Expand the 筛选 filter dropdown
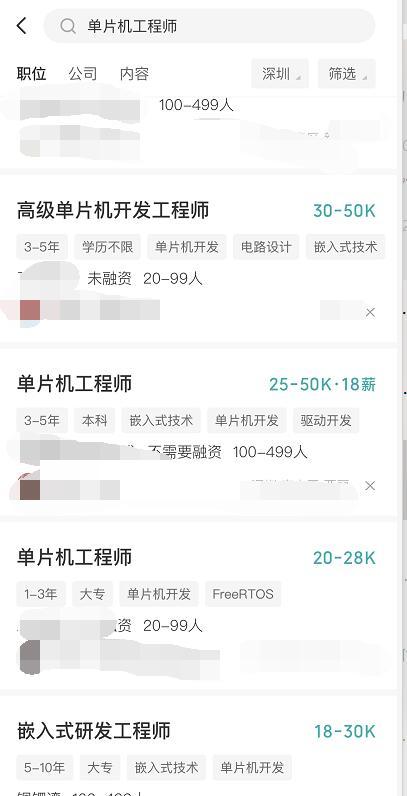 [347, 74]
